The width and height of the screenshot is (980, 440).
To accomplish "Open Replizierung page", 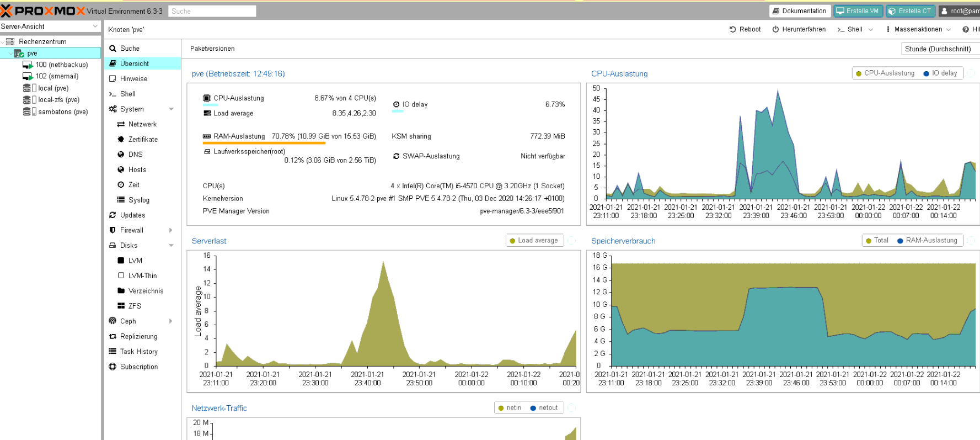I will (x=143, y=336).
